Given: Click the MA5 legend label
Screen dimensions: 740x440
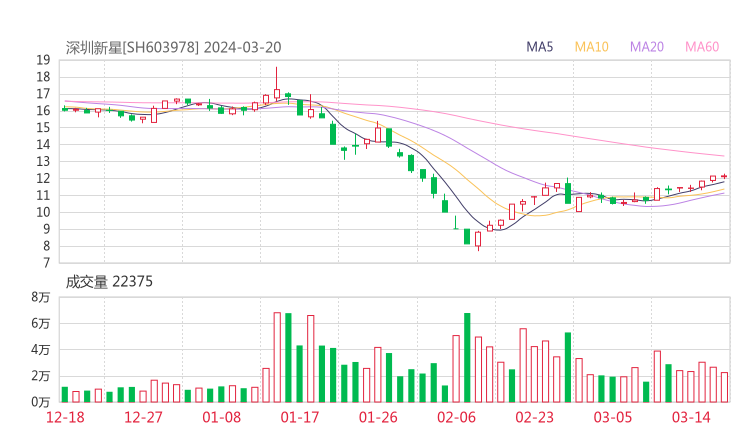Looking at the screenshot, I should tap(539, 47).
